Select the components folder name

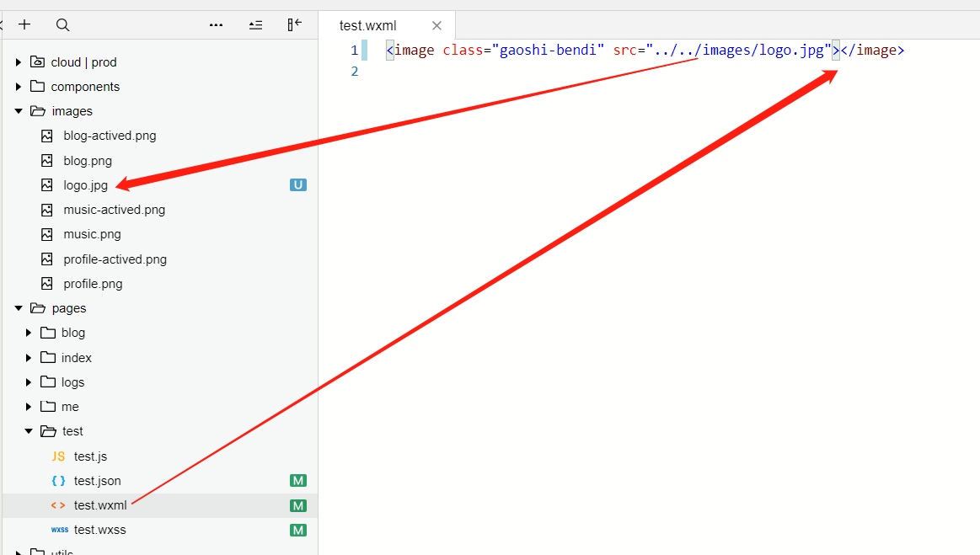[x=85, y=86]
